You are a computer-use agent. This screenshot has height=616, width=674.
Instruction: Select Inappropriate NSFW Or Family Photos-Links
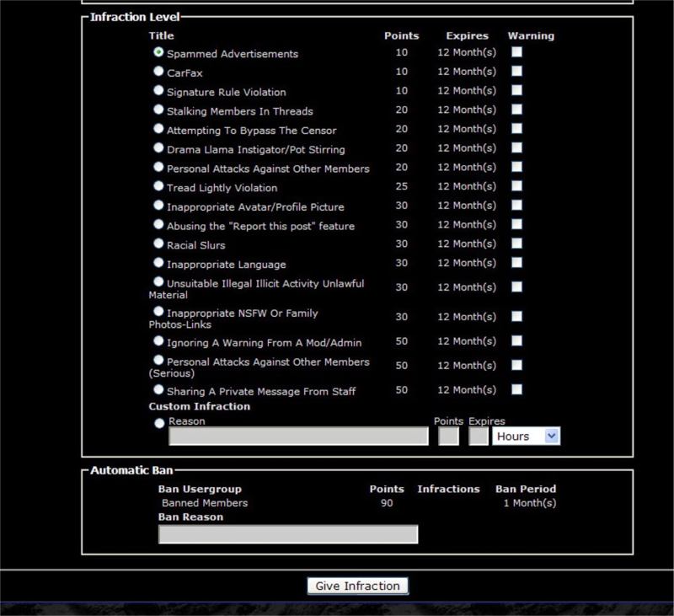[x=158, y=311]
